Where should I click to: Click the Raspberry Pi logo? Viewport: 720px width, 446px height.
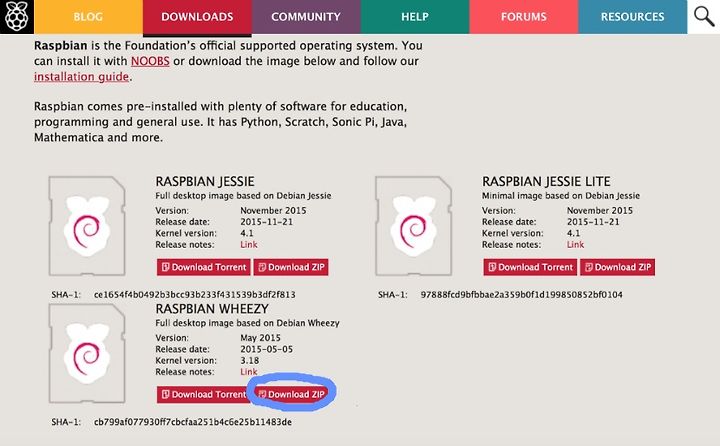tap(17, 17)
